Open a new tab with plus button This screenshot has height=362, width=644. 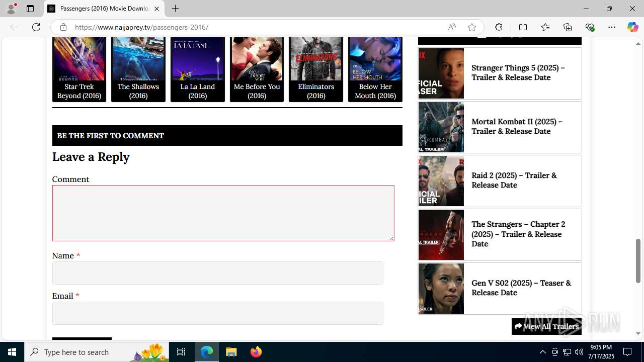click(175, 9)
